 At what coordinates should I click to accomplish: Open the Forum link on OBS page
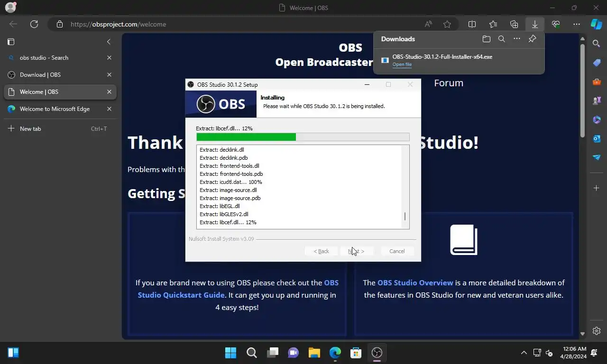[x=448, y=83]
